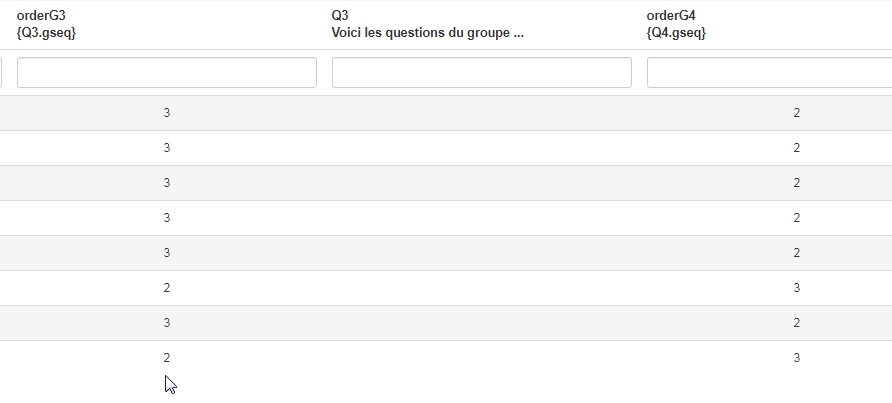Select first row's orderG3 cell

(x=167, y=113)
